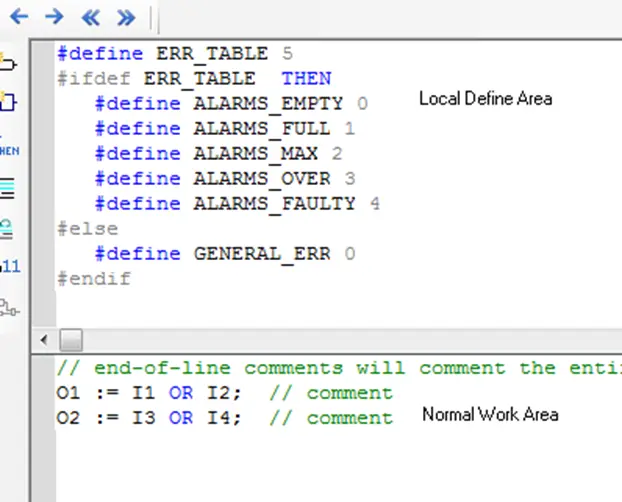Click the 'O1 := I1 OR I2;' statement
This screenshot has height=502, width=622.
[x=149, y=393]
